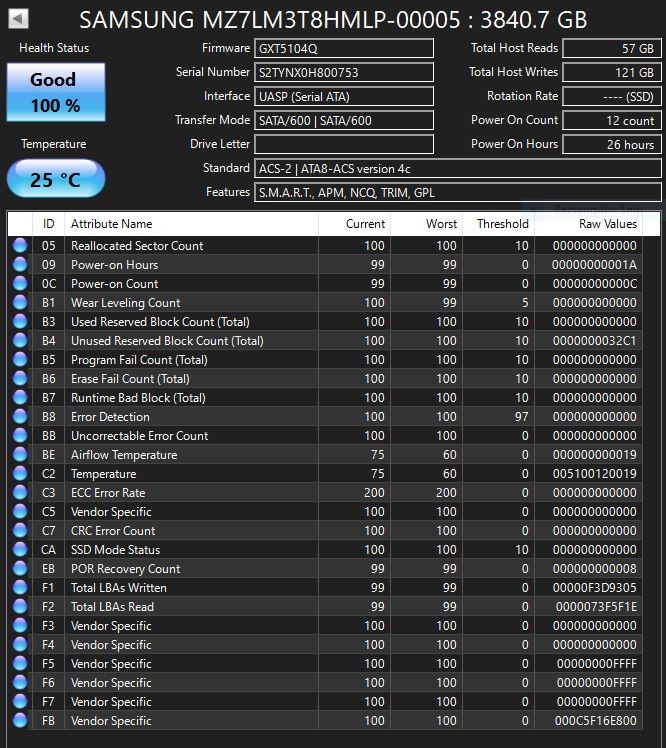Select raw value 000C5F16E800
The width and height of the screenshot is (666, 748).
pyautogui.click(x=595, y=721)
